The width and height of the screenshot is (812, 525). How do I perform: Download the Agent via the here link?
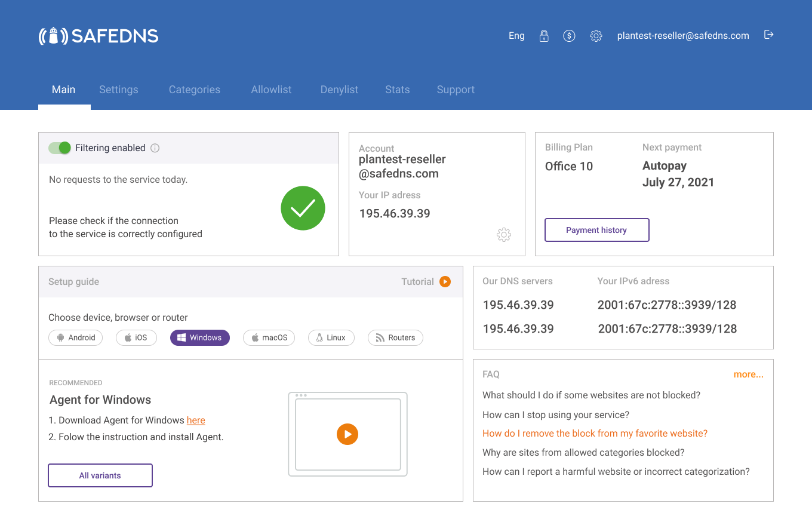(x=196, y=420)
